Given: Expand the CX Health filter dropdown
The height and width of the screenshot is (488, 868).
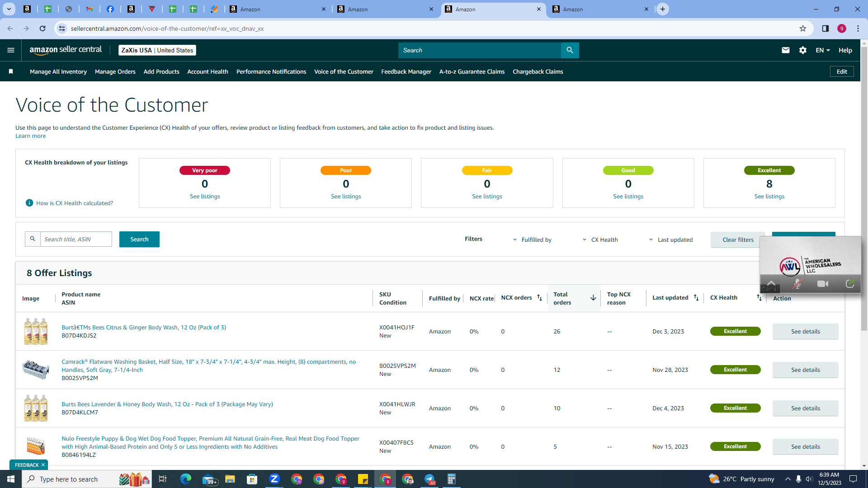Looking at the screenshot, I should tap(600, 239).
